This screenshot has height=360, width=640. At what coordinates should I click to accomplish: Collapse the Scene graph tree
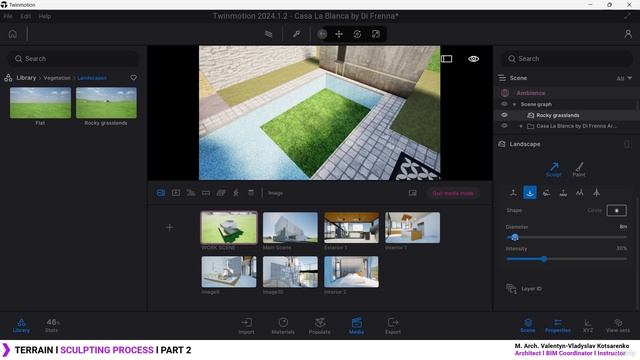[514, 104]
